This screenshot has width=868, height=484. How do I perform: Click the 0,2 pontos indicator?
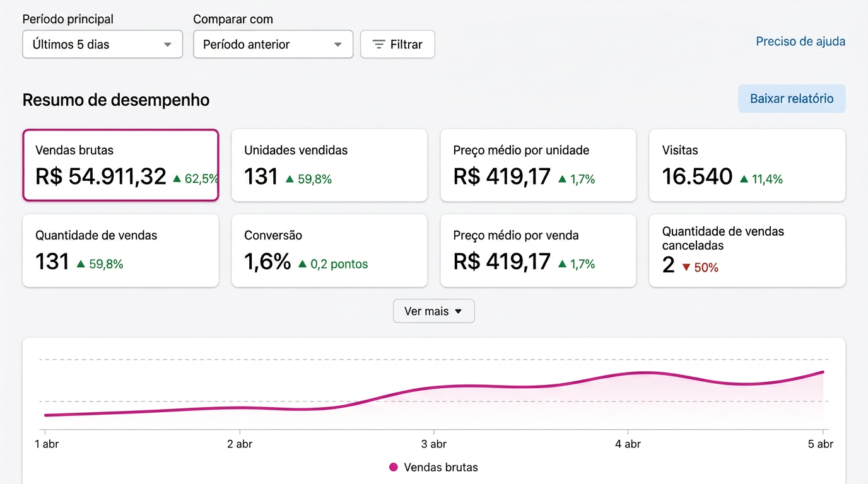point(333,265)
